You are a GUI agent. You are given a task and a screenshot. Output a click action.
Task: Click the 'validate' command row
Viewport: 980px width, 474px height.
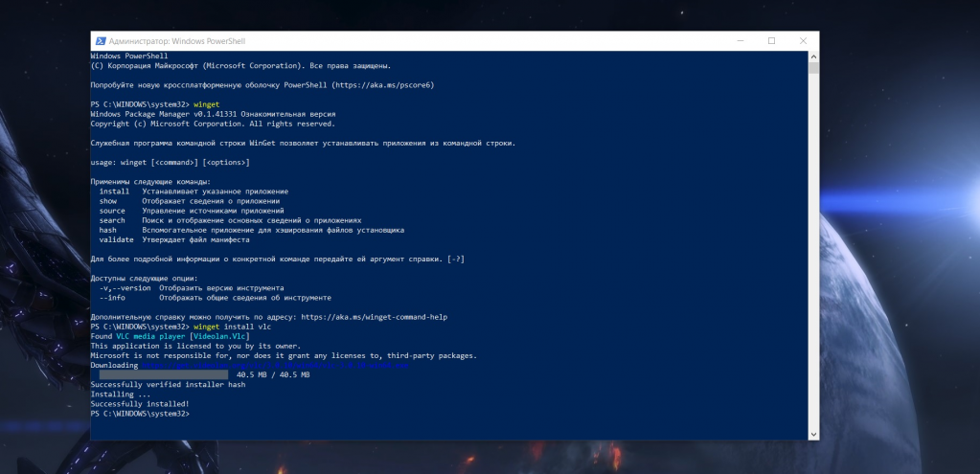(174, 239)
